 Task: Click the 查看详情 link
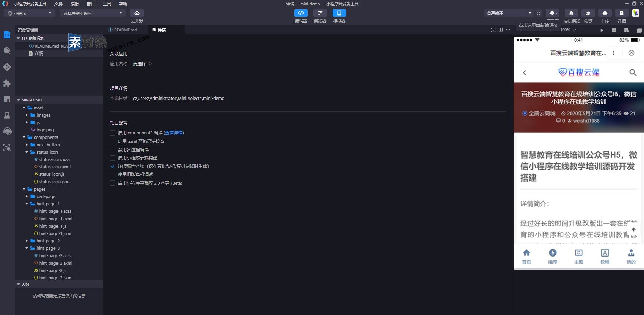[174, 133]
